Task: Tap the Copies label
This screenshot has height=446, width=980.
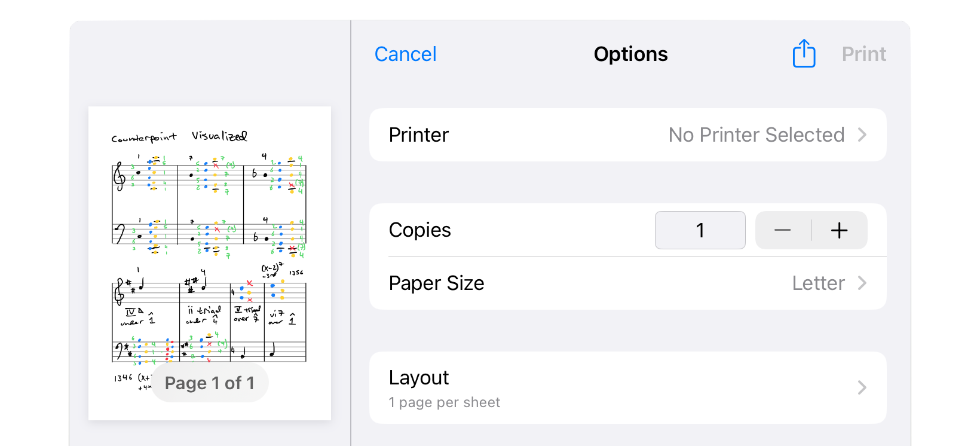Action: tap(419, 230)
